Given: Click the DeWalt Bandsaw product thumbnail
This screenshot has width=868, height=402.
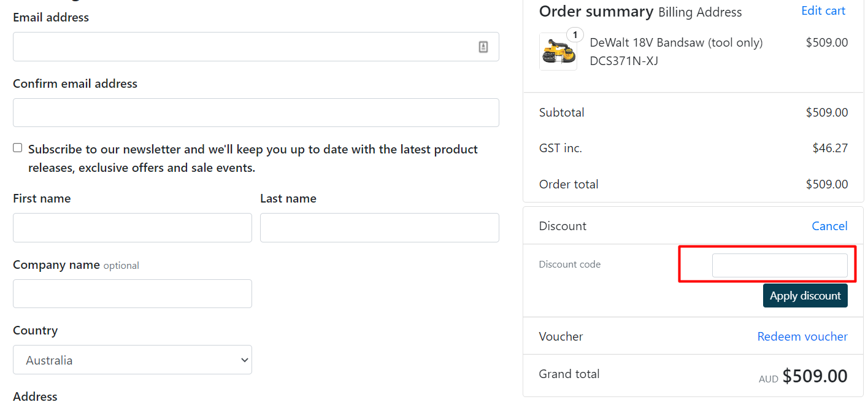Looking at the screenshot, I should [x=558, y=53].
